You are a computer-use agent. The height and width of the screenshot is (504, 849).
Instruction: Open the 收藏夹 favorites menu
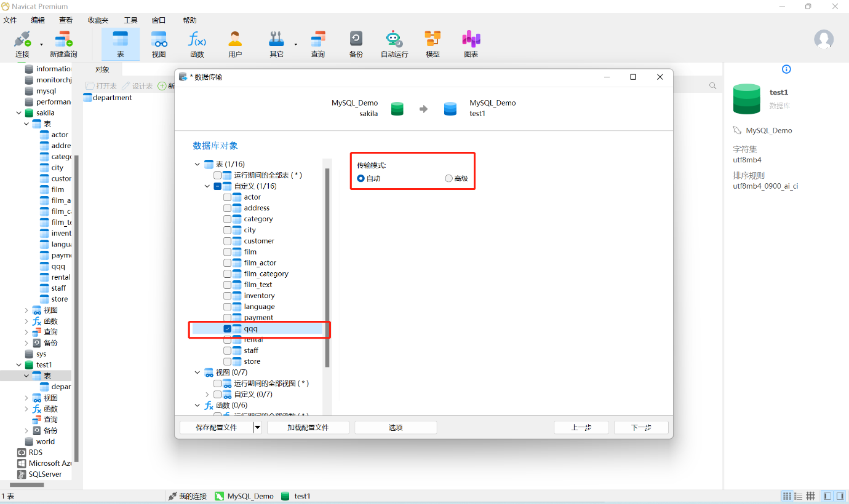click(98, 20)
